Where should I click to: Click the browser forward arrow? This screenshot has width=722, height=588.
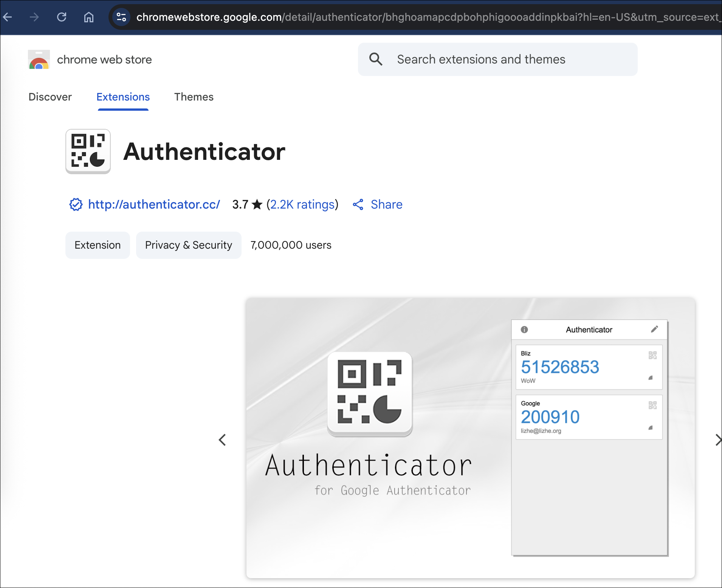click(35, 17)
